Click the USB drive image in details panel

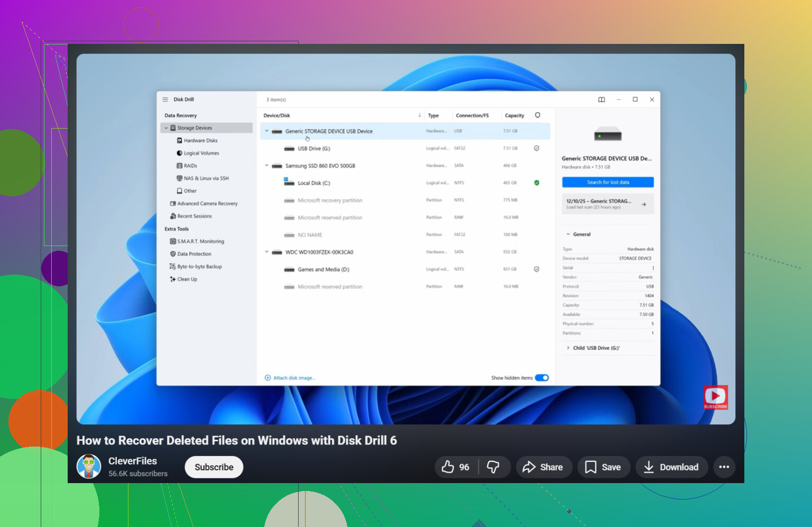pos(608,134)
